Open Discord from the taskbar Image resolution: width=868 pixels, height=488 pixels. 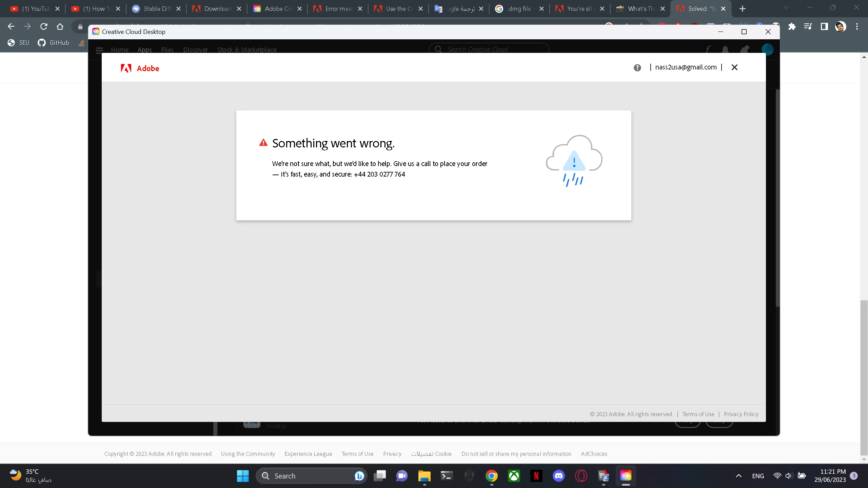(x=558, y=476)
